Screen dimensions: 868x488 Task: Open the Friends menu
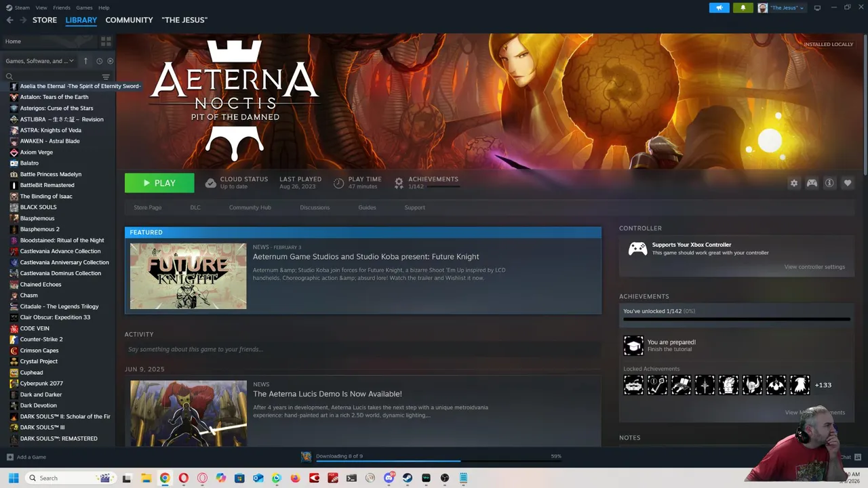coord(62,7)
